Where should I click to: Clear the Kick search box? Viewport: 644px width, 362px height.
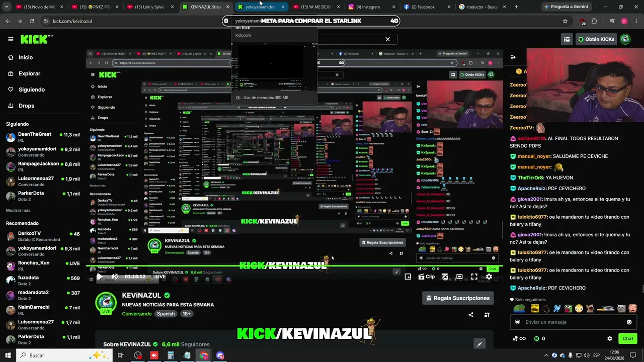coord(387,39)
